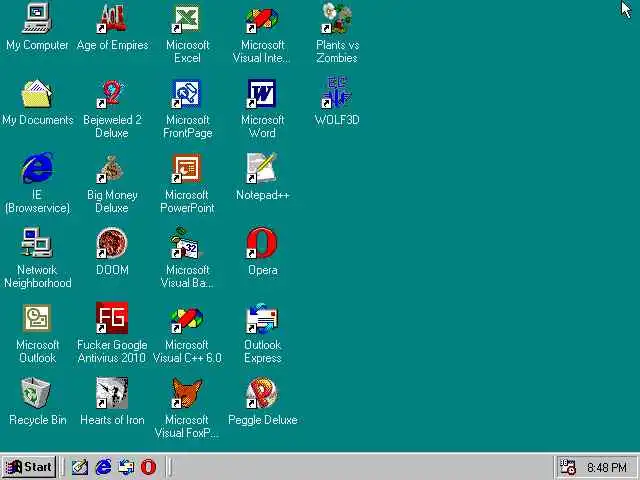The height and width of the screenshot is (480, 640).
Task: Click the Outlook Express quick launch icon
Action: click(126, 467)
